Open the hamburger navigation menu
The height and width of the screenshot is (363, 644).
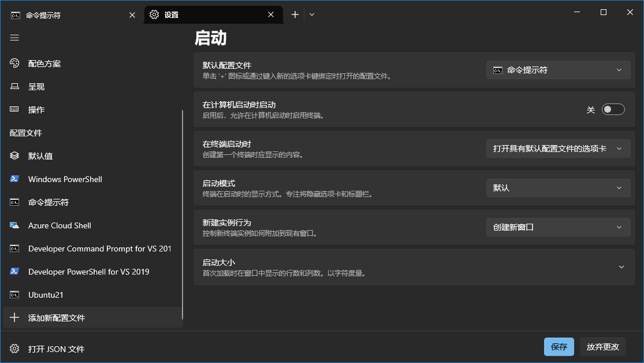(14, 38)
